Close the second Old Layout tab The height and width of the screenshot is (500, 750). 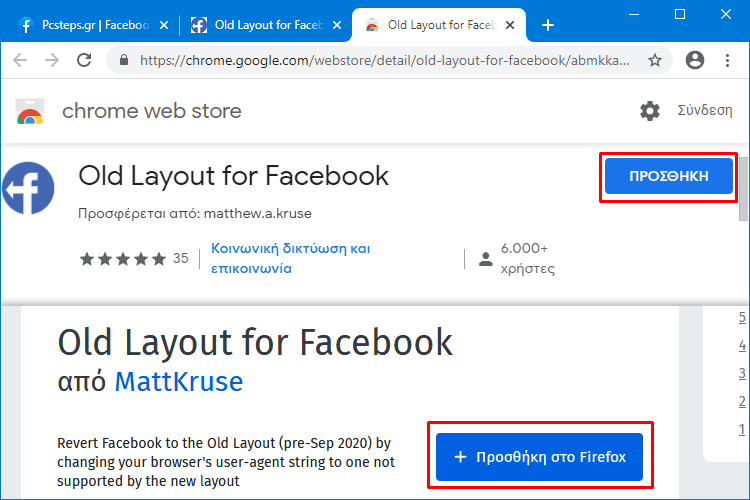(337, 25)
